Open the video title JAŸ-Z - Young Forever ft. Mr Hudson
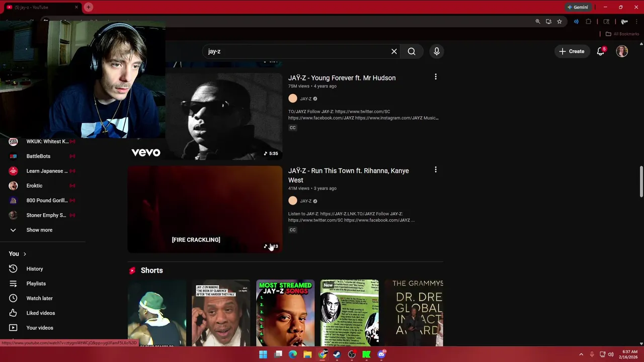This screenshot has width=644, height=362. (342, 78)
